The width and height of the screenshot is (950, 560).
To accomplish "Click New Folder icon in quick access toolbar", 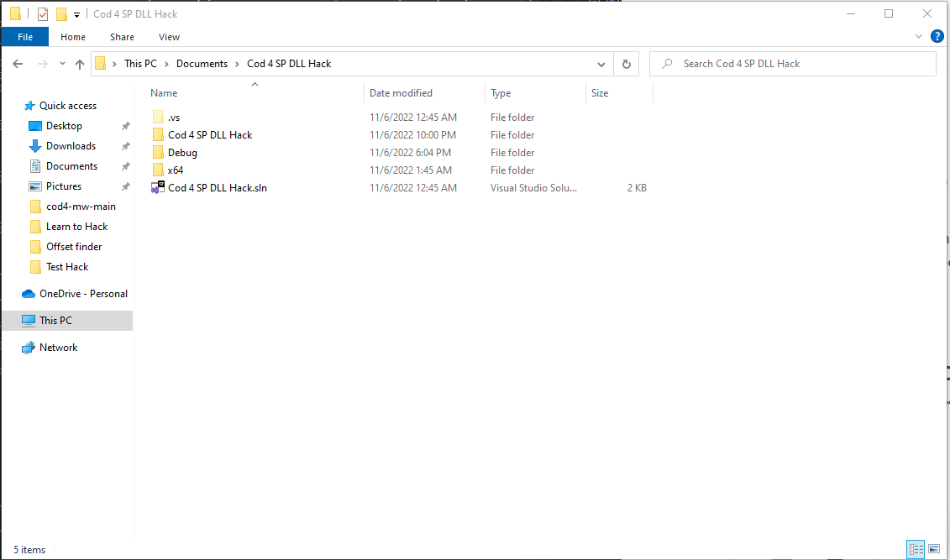I will (61, 14).
